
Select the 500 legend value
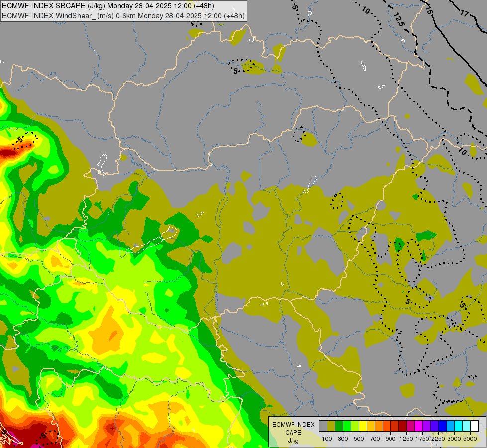pyautogui.click(x=359, y=439)
